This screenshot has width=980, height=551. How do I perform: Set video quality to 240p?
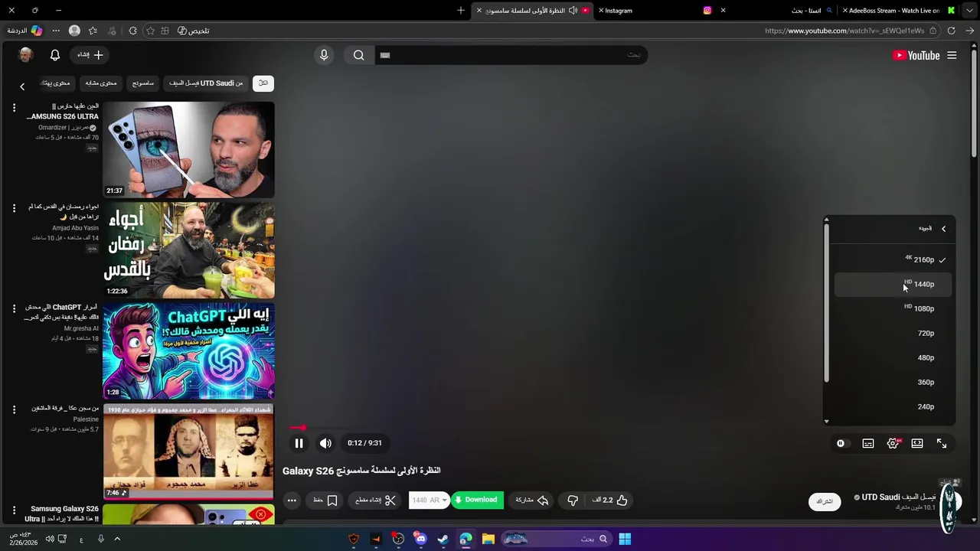[893, 406]
